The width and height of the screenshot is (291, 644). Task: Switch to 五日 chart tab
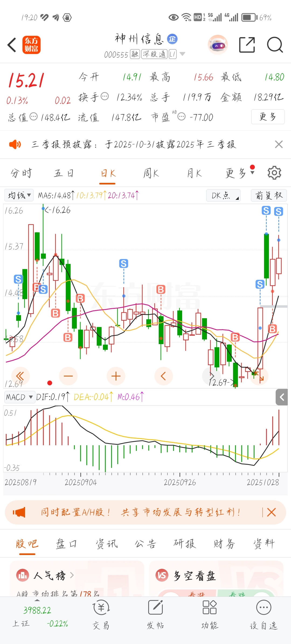coord(64,173)
